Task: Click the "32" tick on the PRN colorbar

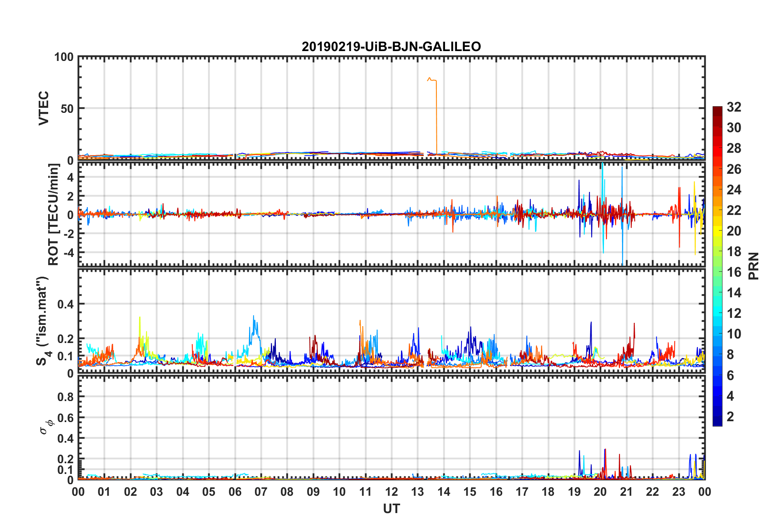Action: coord(734,107)
